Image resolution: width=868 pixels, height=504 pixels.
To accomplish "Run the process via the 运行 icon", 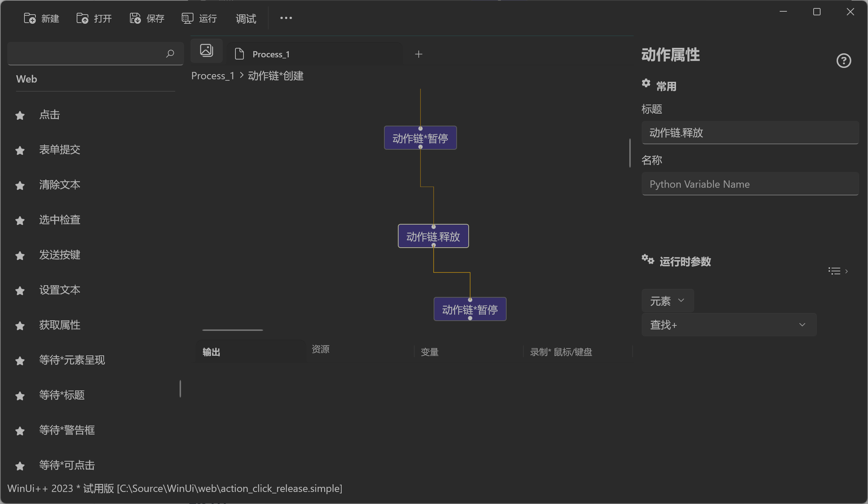I will (x=187, y=18).
